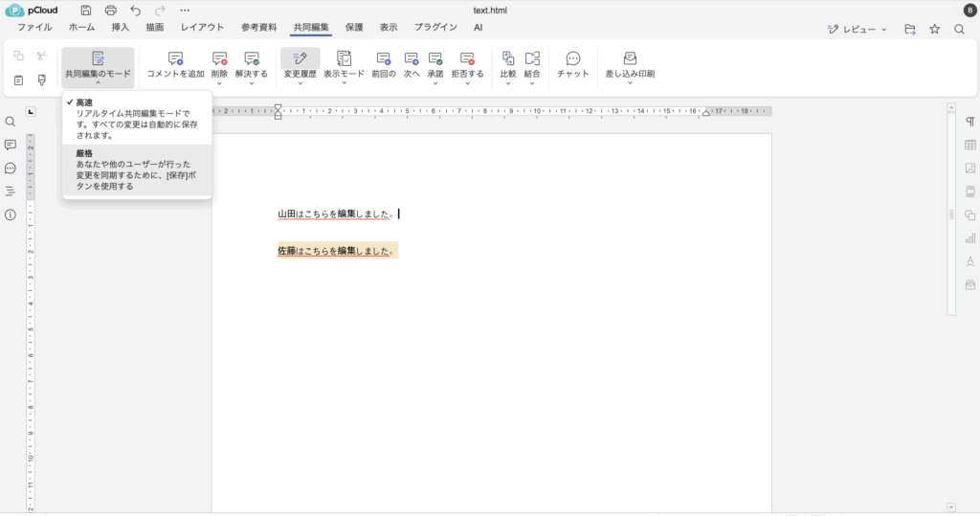
Task: Expand the 比較 dropdown arrow
Action: pyautogui.click(x=508, y=83)
